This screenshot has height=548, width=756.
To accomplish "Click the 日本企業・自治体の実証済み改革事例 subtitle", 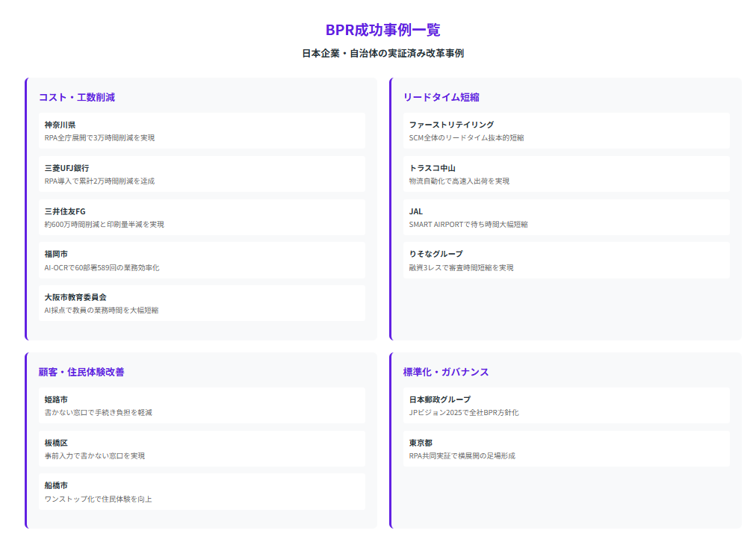I will tap(382, 54).
